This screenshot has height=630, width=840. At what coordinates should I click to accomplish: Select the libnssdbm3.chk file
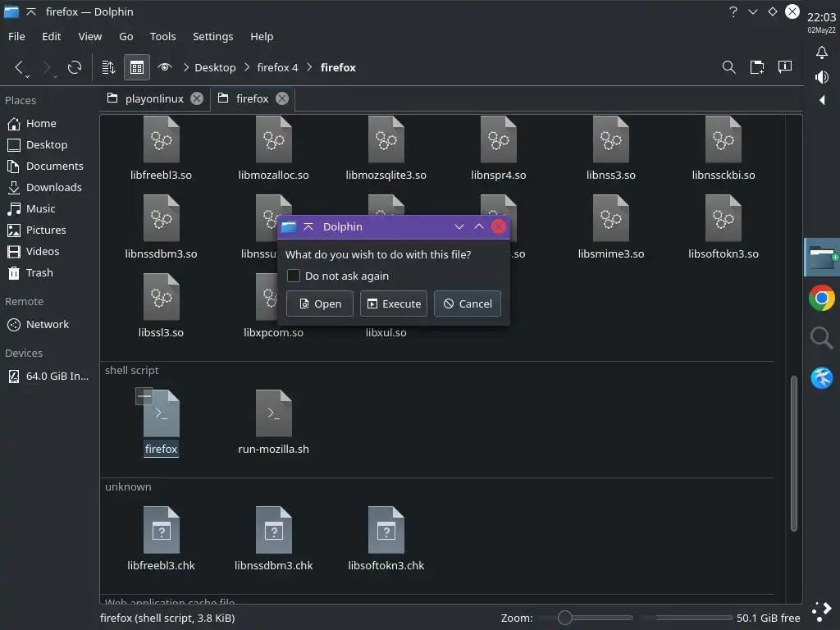pyautogui.click(x=274, y=539)
